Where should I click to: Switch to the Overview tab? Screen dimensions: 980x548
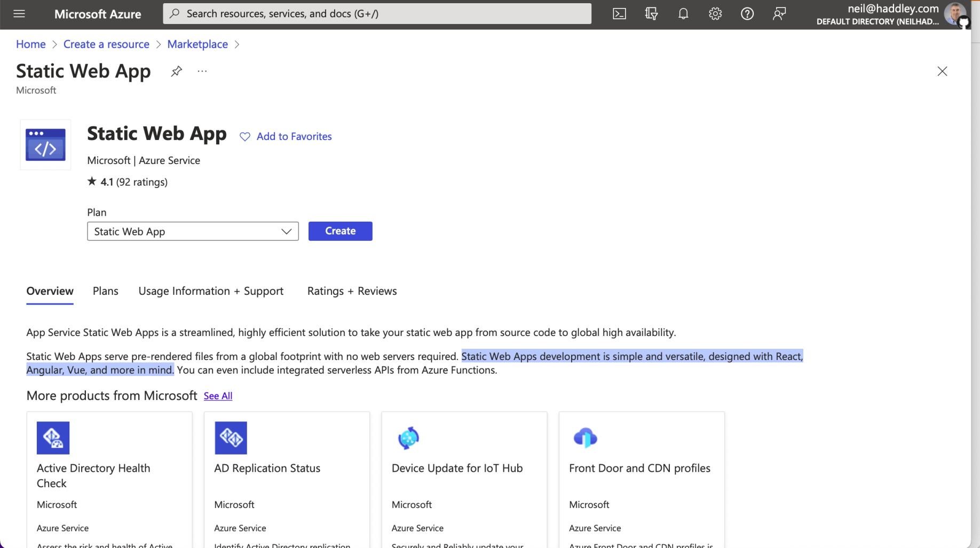(50, 291)
